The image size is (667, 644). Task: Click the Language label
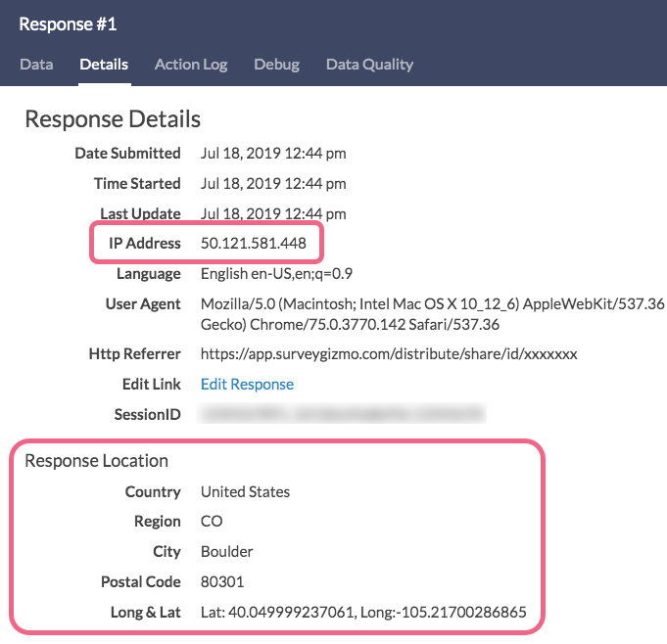[149, 274]
